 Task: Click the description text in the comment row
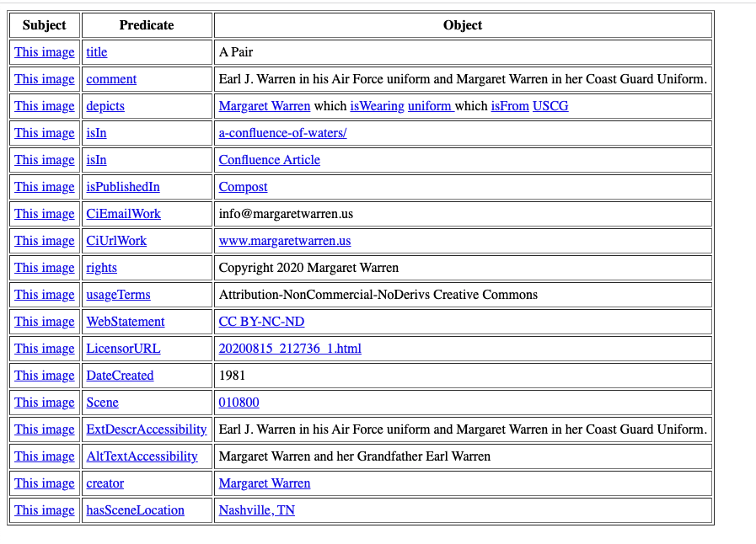point(463,79)
